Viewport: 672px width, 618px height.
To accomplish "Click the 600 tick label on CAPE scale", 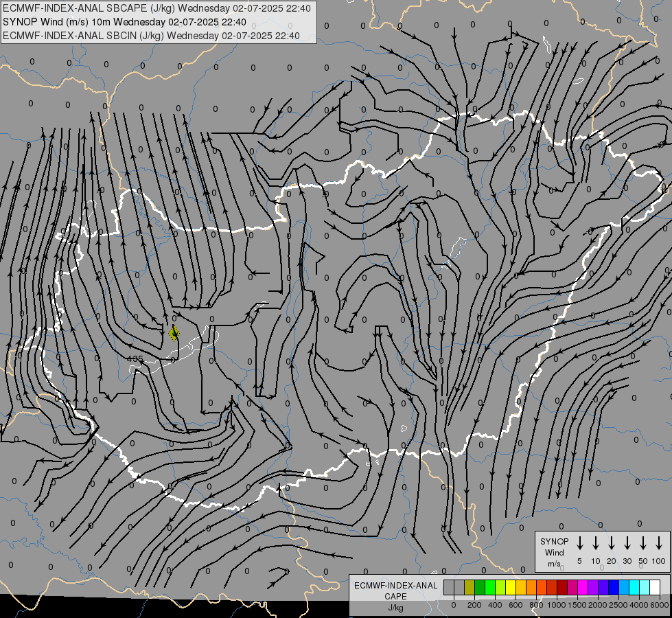I will (515, 605).
